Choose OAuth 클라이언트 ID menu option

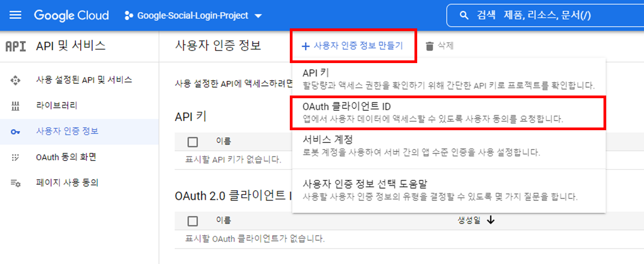tap(449, 113)
